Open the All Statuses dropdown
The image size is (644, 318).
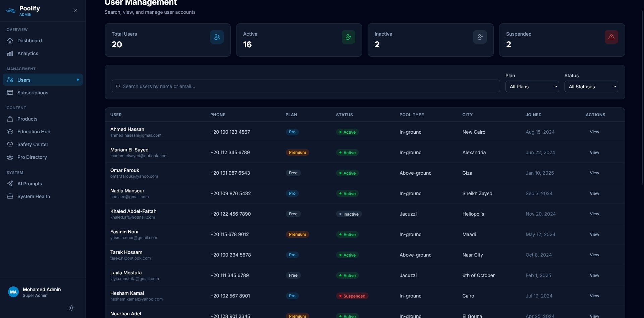click(591, 87)
